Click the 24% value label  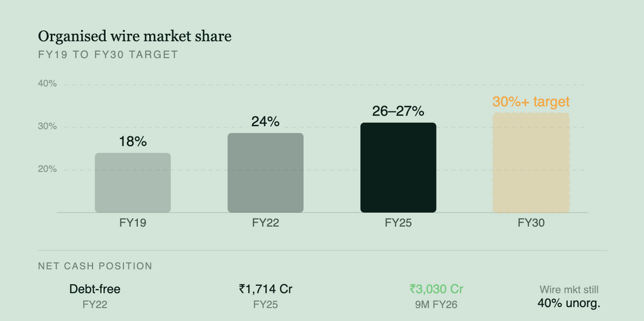pos(265,121)
